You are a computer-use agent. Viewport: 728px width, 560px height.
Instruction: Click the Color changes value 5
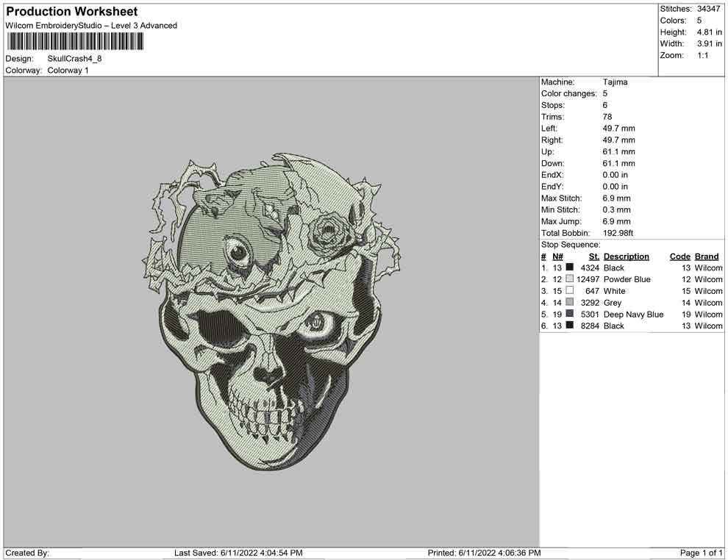[x=605, y=94]
